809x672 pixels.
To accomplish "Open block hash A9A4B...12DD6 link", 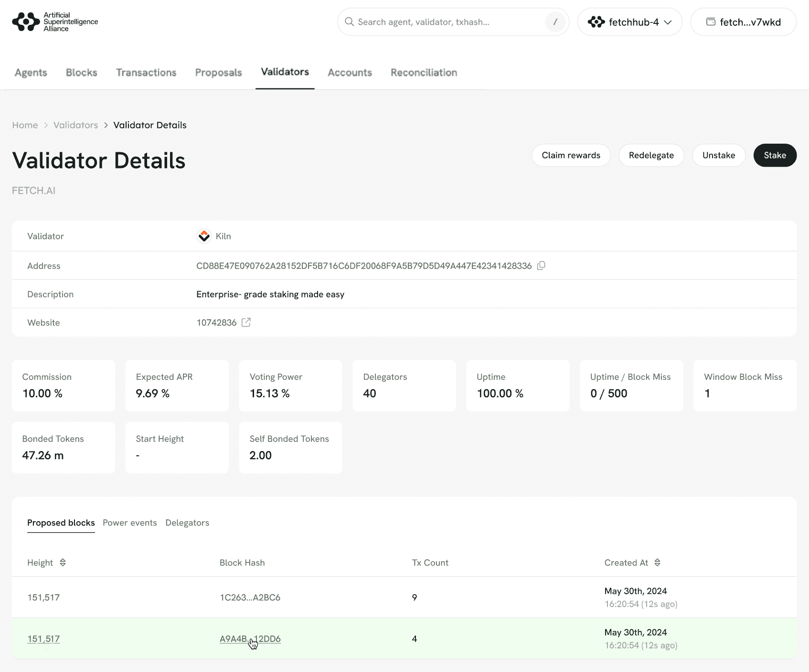I will tap(250, 639).
